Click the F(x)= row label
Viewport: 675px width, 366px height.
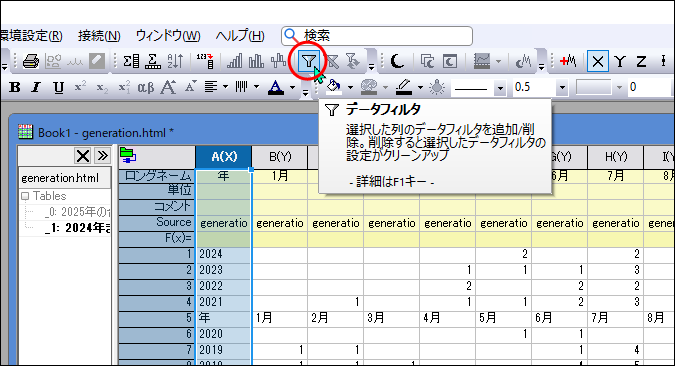157,238
